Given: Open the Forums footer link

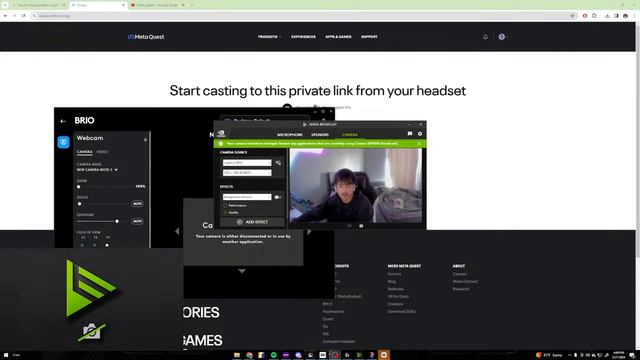Looking at the screenshot, I should point(394,274).
